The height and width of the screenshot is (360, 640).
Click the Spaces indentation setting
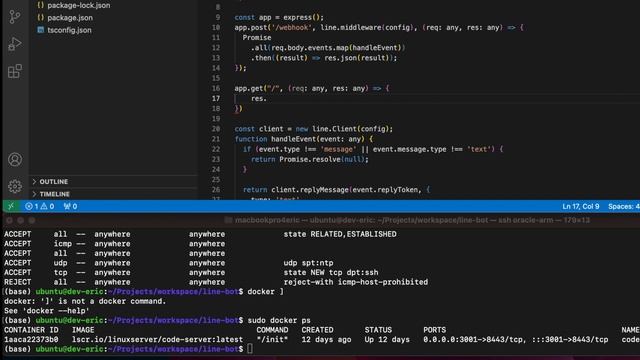[x=624, y=207]
